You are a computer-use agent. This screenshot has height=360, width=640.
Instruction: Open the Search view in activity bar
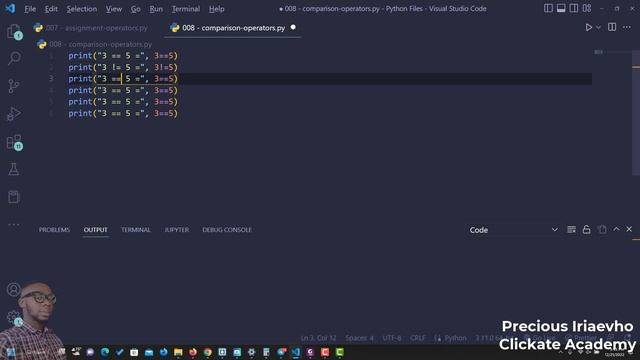[x=14, y=58]
